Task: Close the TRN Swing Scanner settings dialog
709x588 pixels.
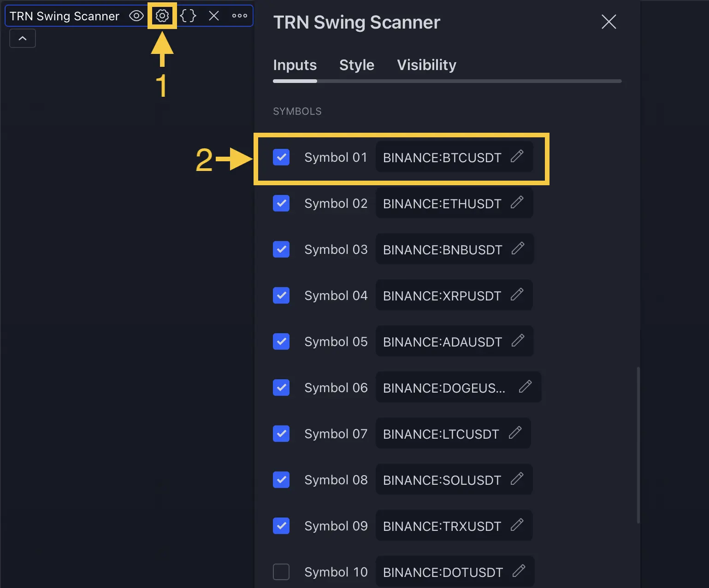Action: [x=609, y=22]
